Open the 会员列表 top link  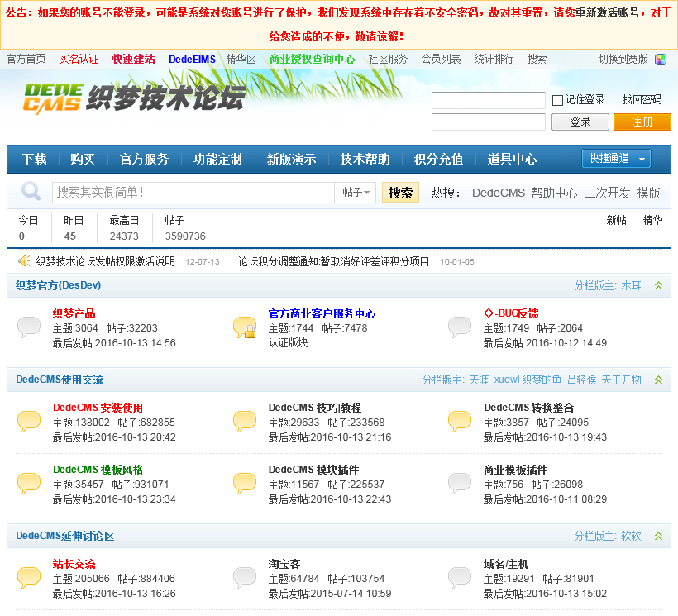[x=441, y=60]
